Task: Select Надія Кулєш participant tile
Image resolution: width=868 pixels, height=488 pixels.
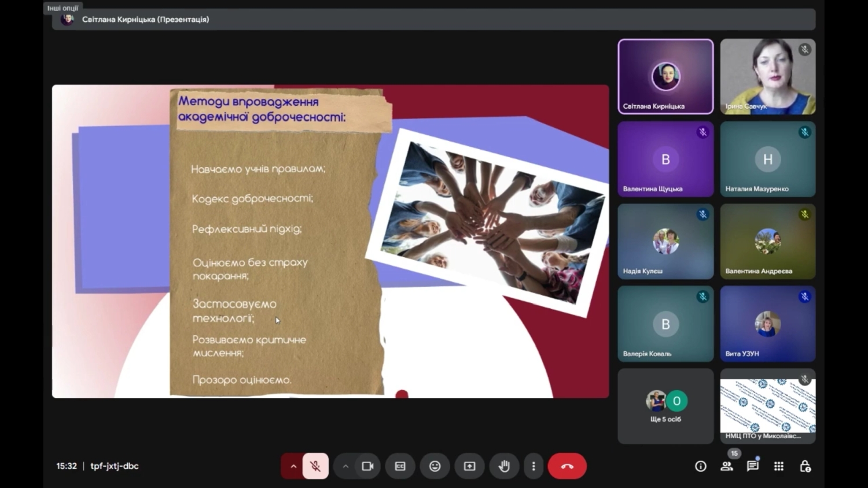Action: pos(665,242)
